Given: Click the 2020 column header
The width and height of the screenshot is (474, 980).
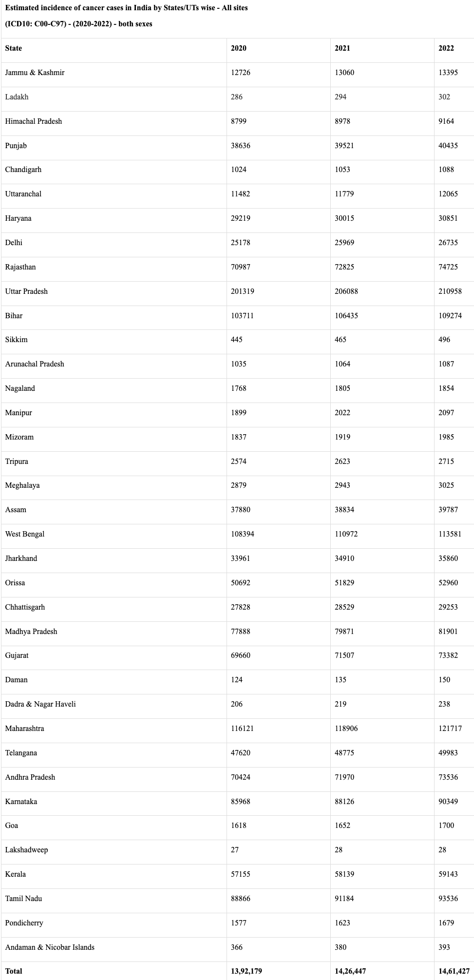Looking at the screenshot, I should pyautogui.click(x=239, y=48).
